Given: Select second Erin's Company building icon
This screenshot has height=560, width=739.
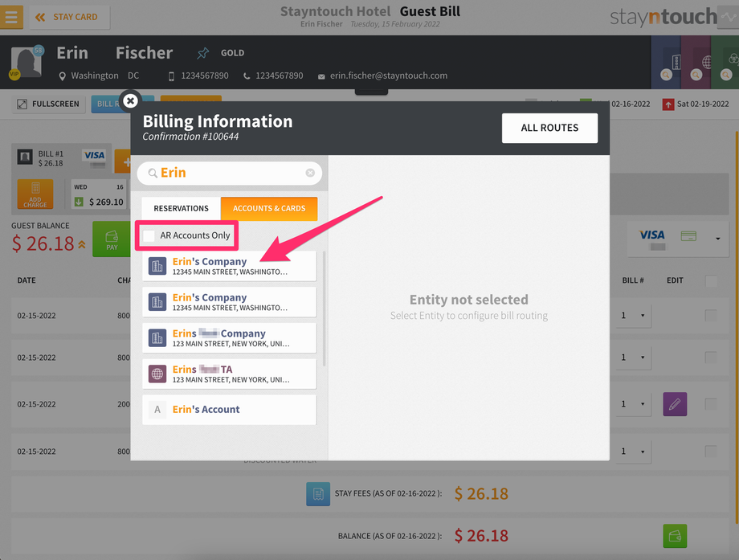Looking at the screenshot, I should point(157,301).
